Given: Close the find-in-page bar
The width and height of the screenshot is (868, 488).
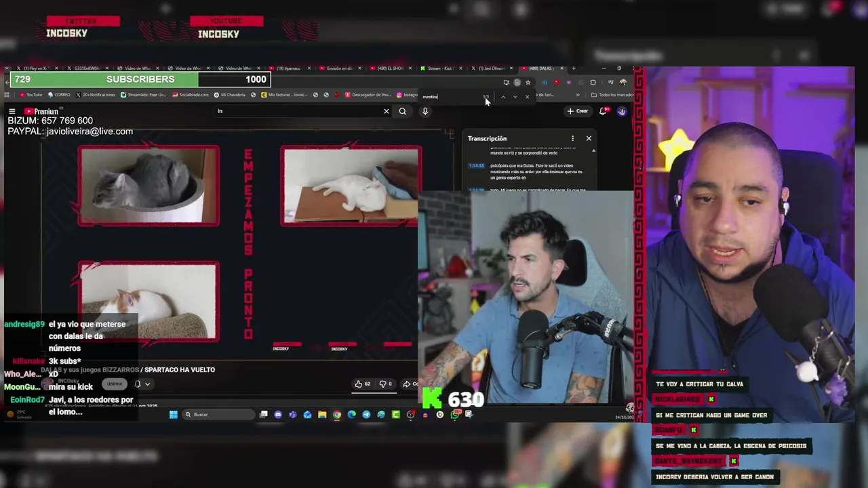Looking at the screenshot, I should click(x=527, y=97).
